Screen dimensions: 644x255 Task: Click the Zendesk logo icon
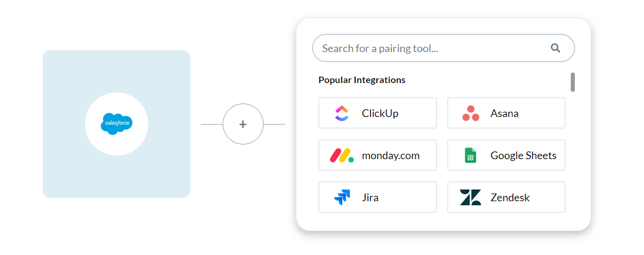[471, 198]
